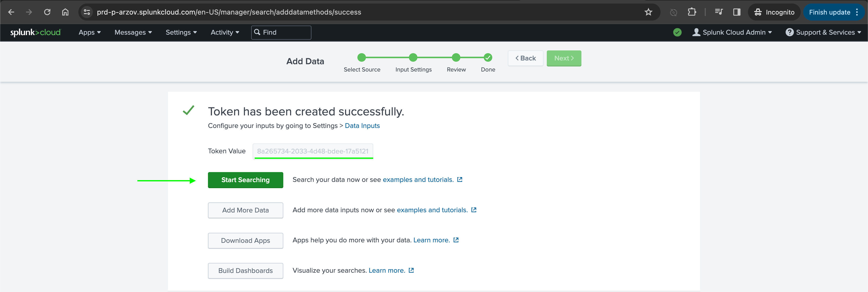Image resolution: width=868 pixels, height=292 pixels.
Task: Expand the Messages menu
Action: click(133, 32)
